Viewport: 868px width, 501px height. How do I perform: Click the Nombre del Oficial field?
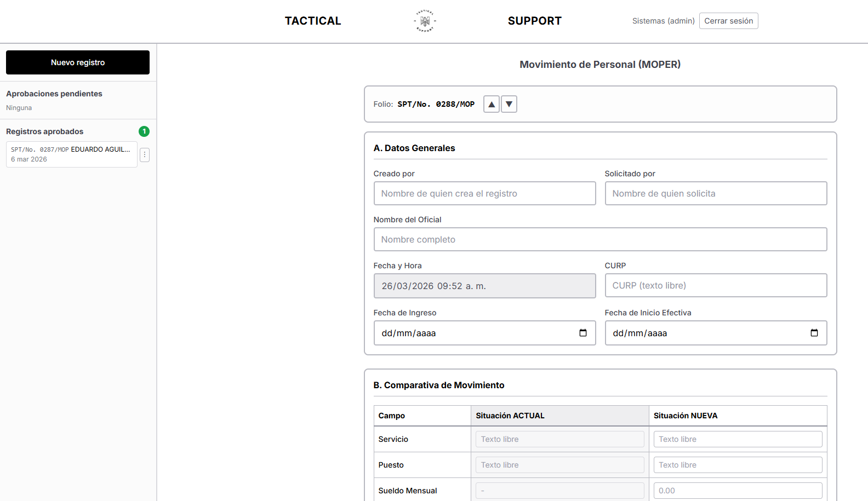[600, 239]
